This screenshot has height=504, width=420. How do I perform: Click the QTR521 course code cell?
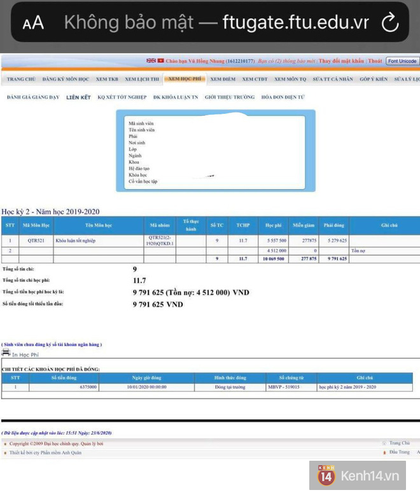click(x=36, y=241)
